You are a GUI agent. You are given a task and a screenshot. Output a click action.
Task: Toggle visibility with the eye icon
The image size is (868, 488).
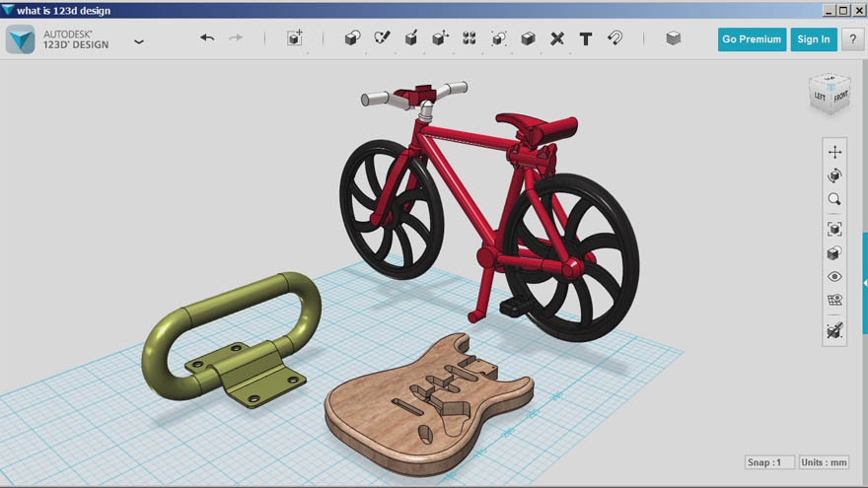point(834,277)
